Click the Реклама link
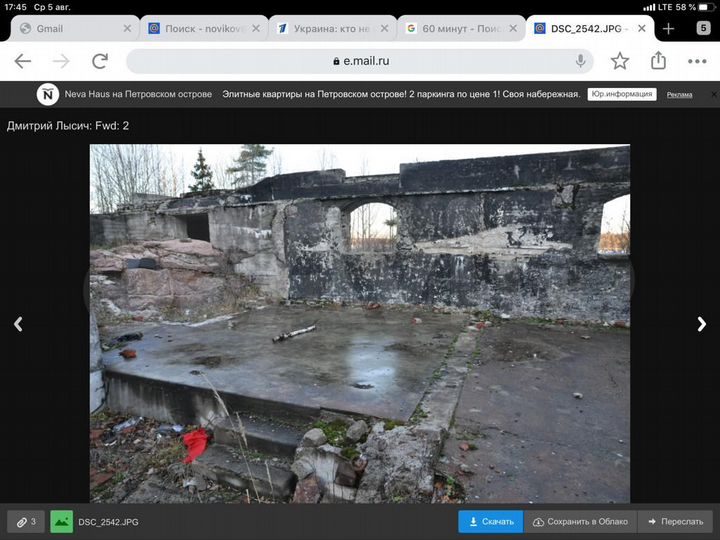The width and height of the screenshot is (720, 540). [679, 95]
